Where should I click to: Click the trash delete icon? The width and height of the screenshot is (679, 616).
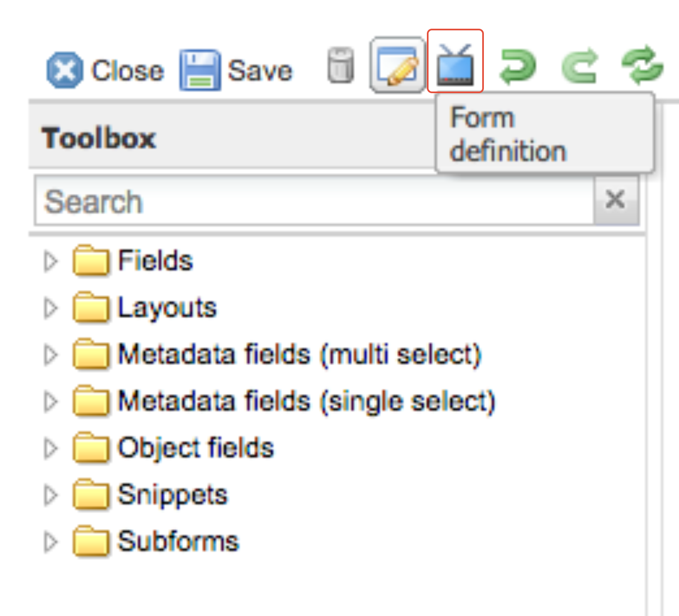click(x=340, y=65)
